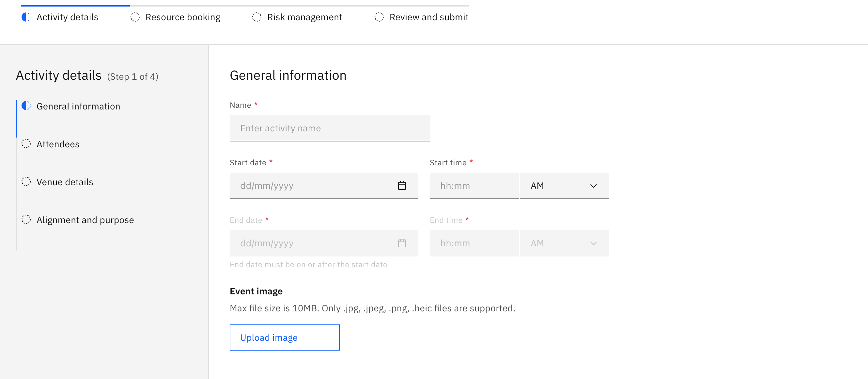Image resolution: width=868 pixels, height=379 pixels.
Task: Click the Start date input field
Action: point(323,186)
